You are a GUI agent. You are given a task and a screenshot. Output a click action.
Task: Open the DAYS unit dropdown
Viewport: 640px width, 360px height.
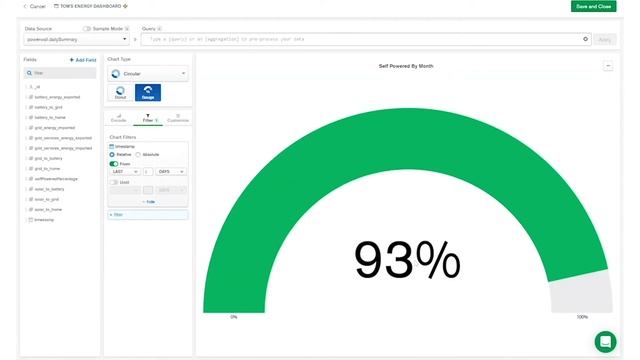click(171, 172)
